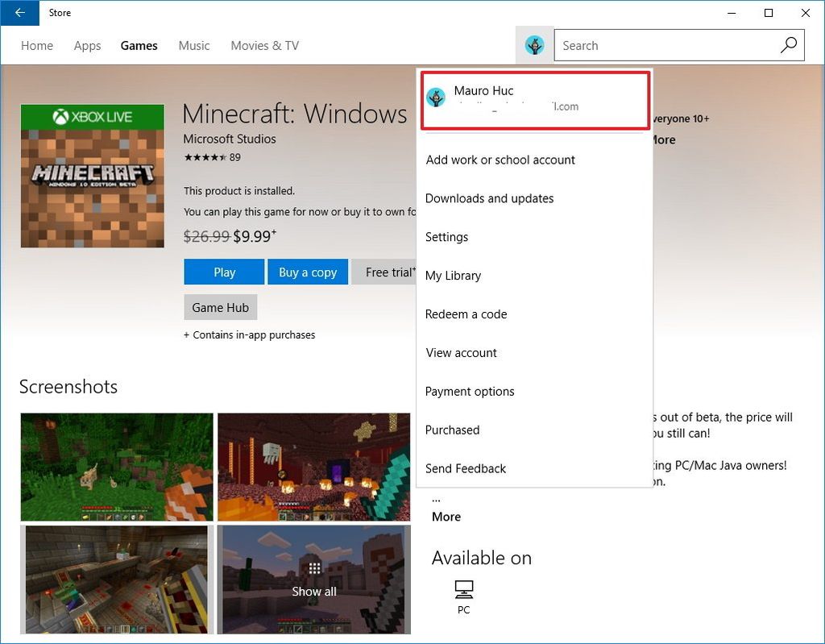Image resolution: width=825 pixels, height=644 pixels.
Task: Open Payment options
Action: click(x=470, y=391)
